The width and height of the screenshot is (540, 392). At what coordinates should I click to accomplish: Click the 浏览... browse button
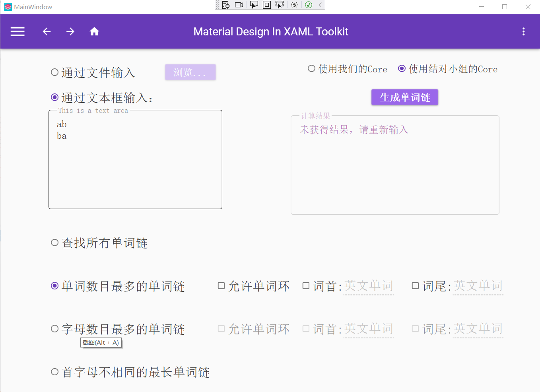(x=190, y=72)
